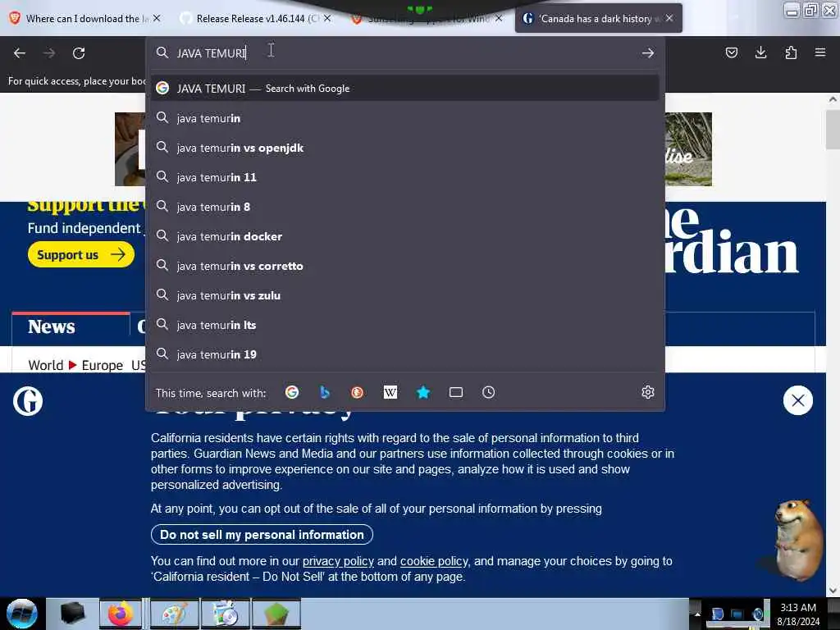The width and height of the screenshot is (840, 630).
Task: Open the Extensions puzzle icon
Action: click(x=791, y=52)
